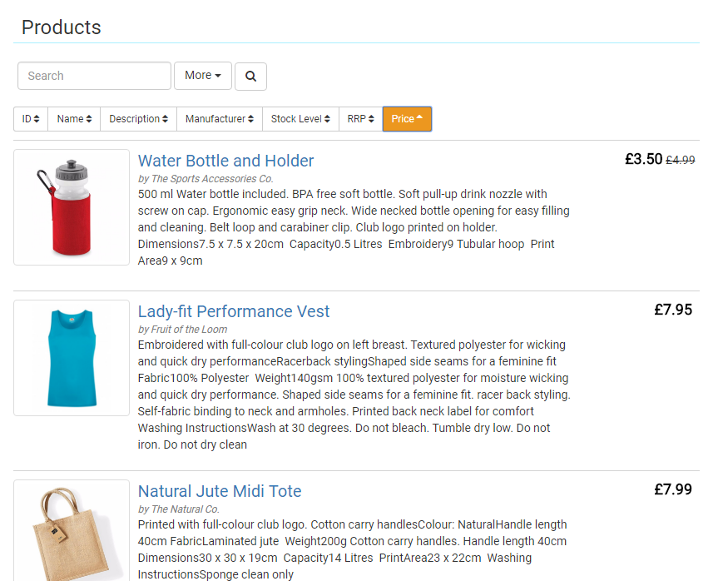
Task: Click the magnifying glass search icon
Action: coord(250,76)
